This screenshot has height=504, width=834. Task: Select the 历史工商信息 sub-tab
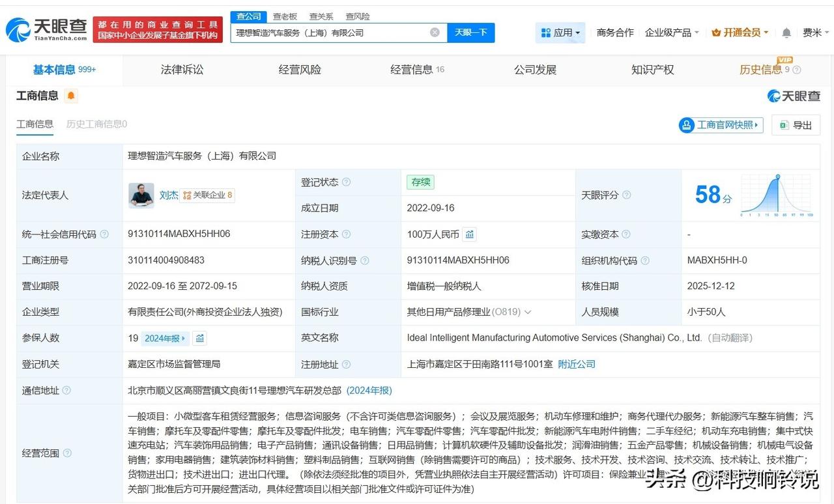coord(96,124)
